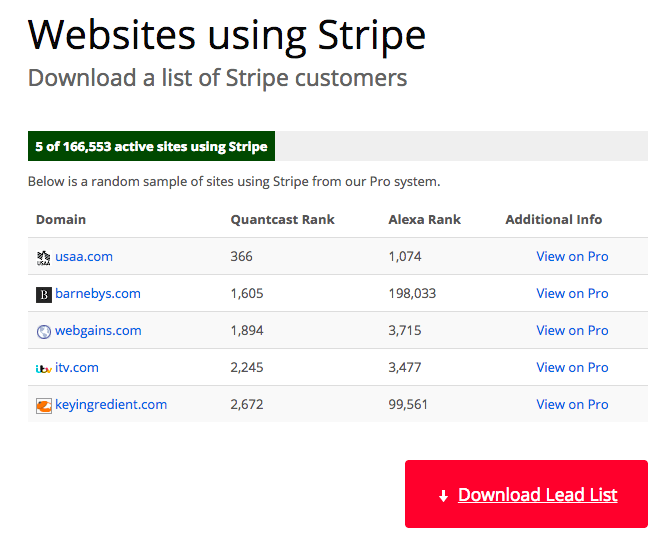Viewport: 657px width, 533px height.
Task: View barnebys.com on Pro
Action: tap(572, 293)
